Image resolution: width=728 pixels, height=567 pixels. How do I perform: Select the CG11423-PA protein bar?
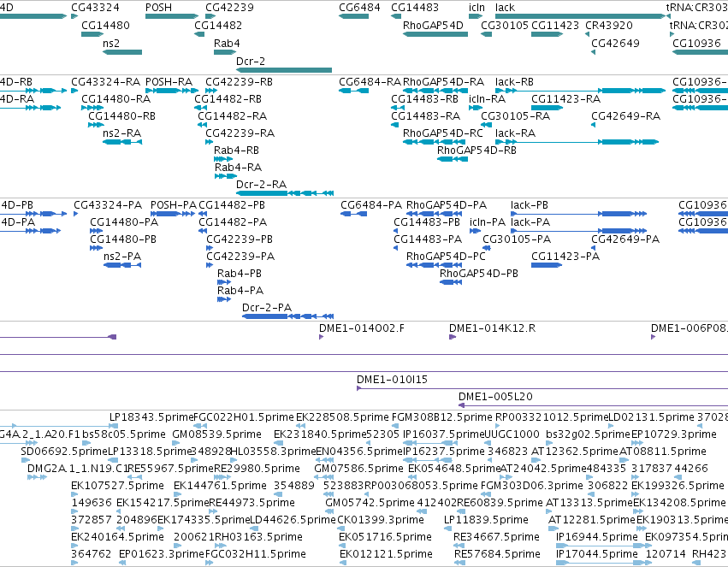coord(547,265)
